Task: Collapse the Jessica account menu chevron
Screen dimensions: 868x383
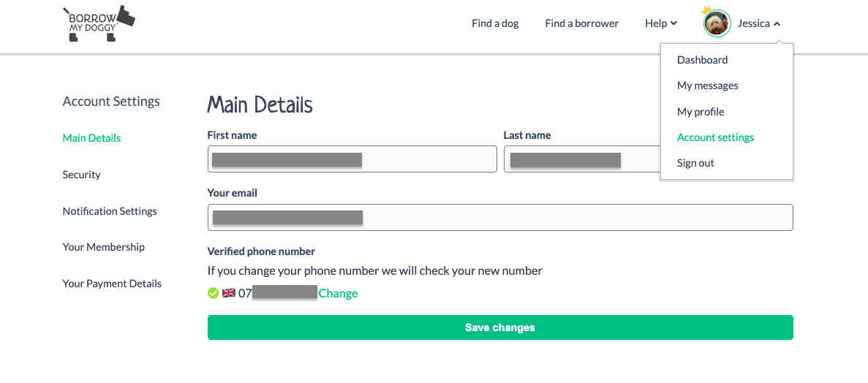Action: 777,24
